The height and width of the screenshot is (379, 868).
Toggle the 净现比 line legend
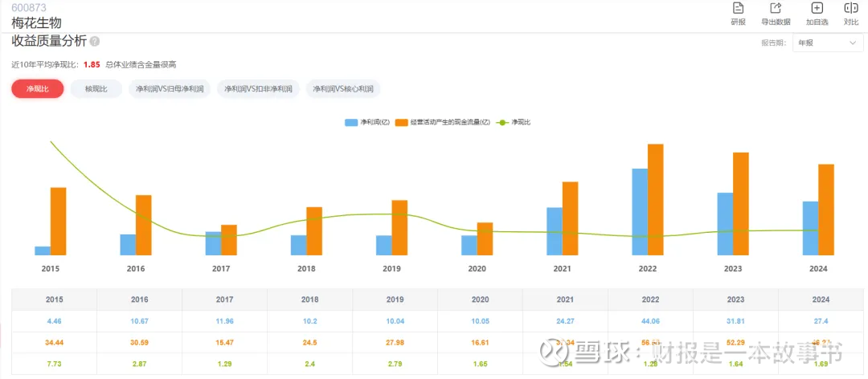tap(514, 122)
